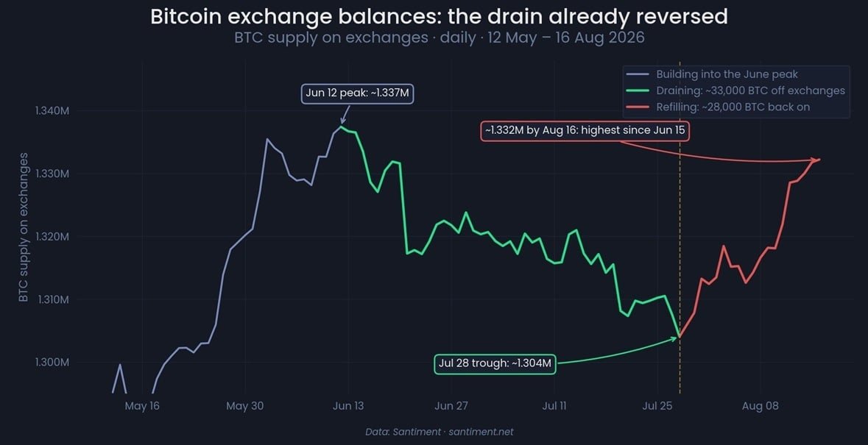The height and width of the screenshot is (445, 868).
Task: Click the Jun 13 x-axis date label
Action: (x=348, y=406)
